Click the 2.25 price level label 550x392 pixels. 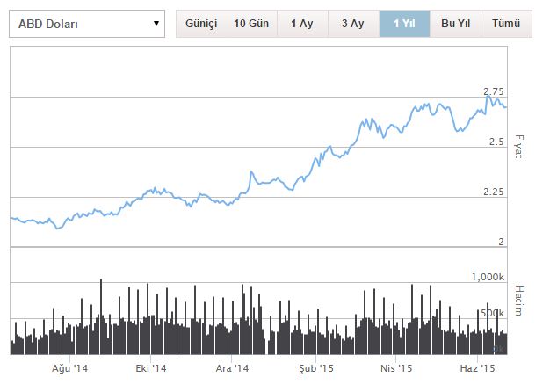coord(494,192)
